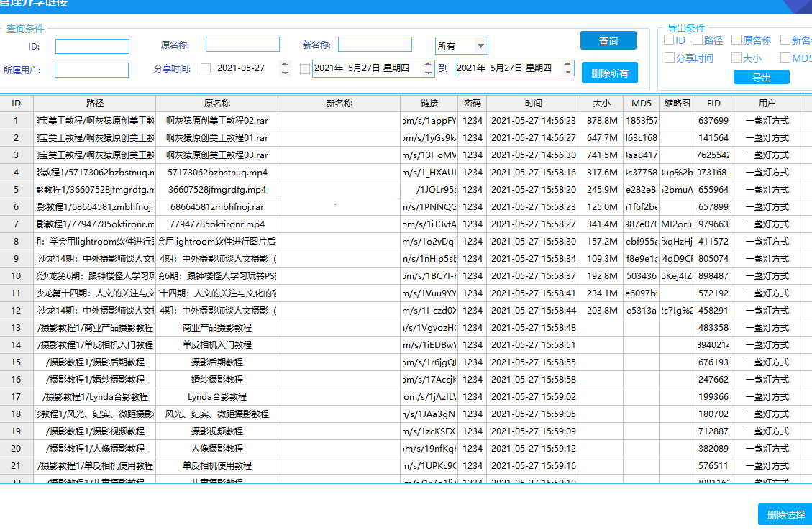Click the 导出 export button
This screenshot has width=812, height=530.
click(761, 78)
